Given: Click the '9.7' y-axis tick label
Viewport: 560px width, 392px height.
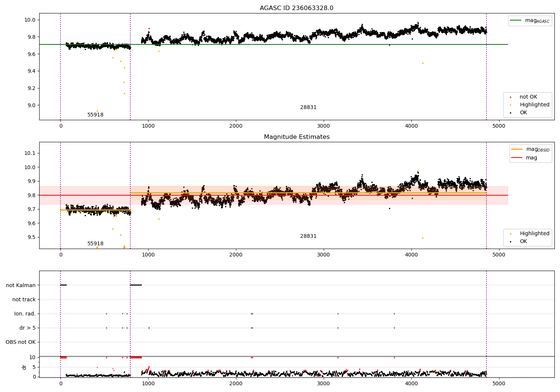Looking at the screenshot, I should pyautogui.click(x=32, y=209).
